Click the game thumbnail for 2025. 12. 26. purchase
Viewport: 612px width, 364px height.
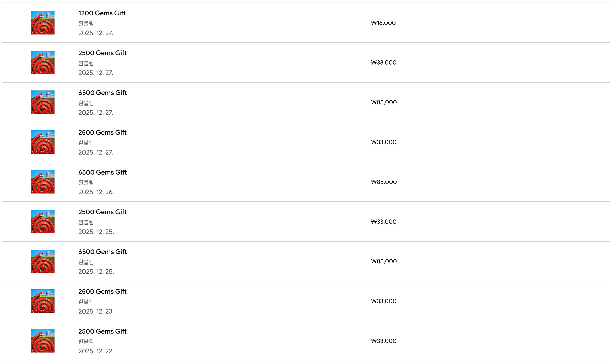43,182
